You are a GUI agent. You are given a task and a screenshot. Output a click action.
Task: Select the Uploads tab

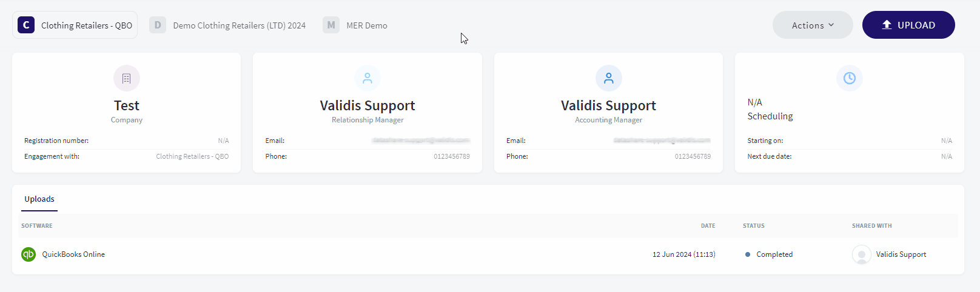39,199
